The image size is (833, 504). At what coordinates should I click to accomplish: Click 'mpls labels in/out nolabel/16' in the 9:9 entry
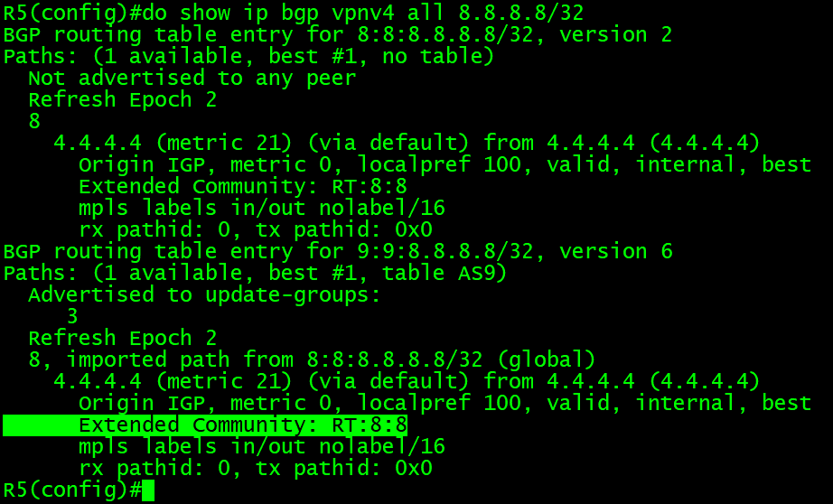click(x=262, y=446)
